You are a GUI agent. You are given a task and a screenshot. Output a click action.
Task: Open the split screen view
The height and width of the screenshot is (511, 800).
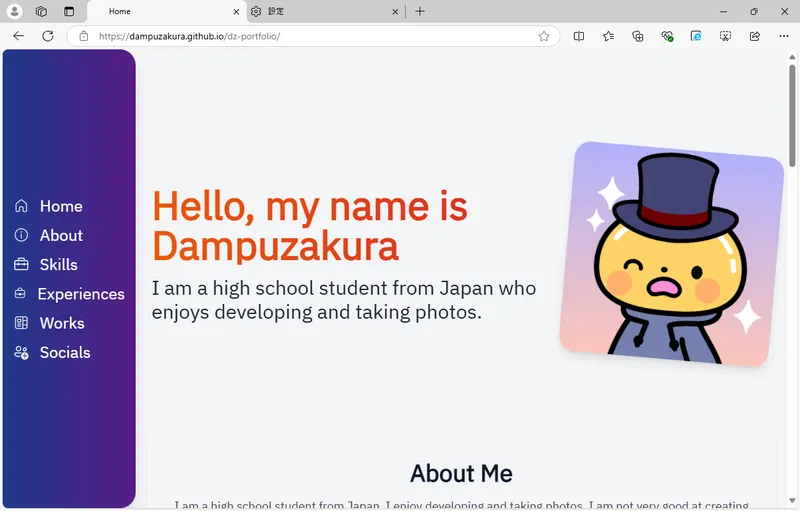pyautogui.click(x=579, y=36)
